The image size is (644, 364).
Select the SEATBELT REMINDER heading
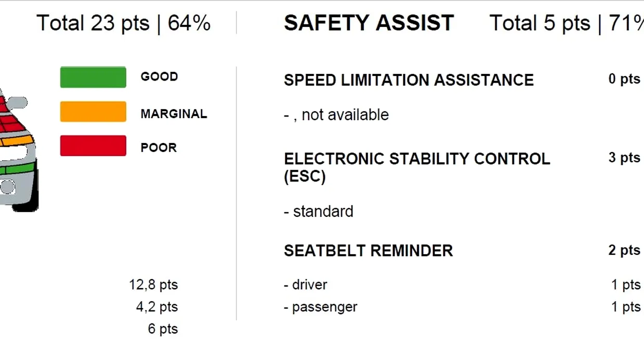pyautogui.click(x=368, y=251)
